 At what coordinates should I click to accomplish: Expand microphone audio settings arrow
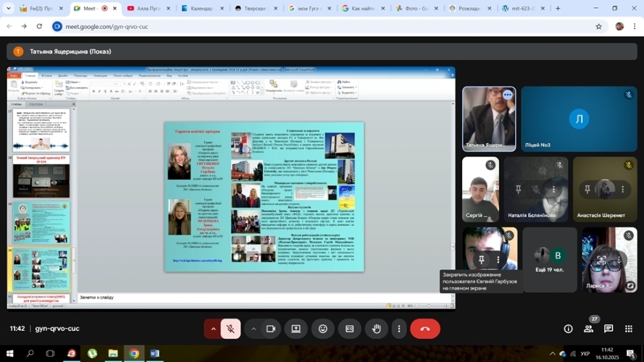tap(213, 329)
